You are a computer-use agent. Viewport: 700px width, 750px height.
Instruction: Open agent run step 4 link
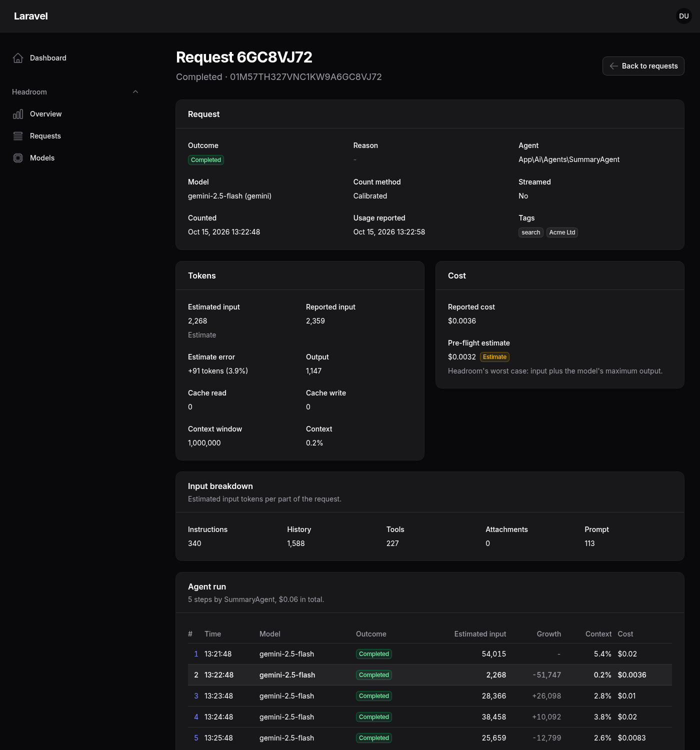(x=196, y=717)
